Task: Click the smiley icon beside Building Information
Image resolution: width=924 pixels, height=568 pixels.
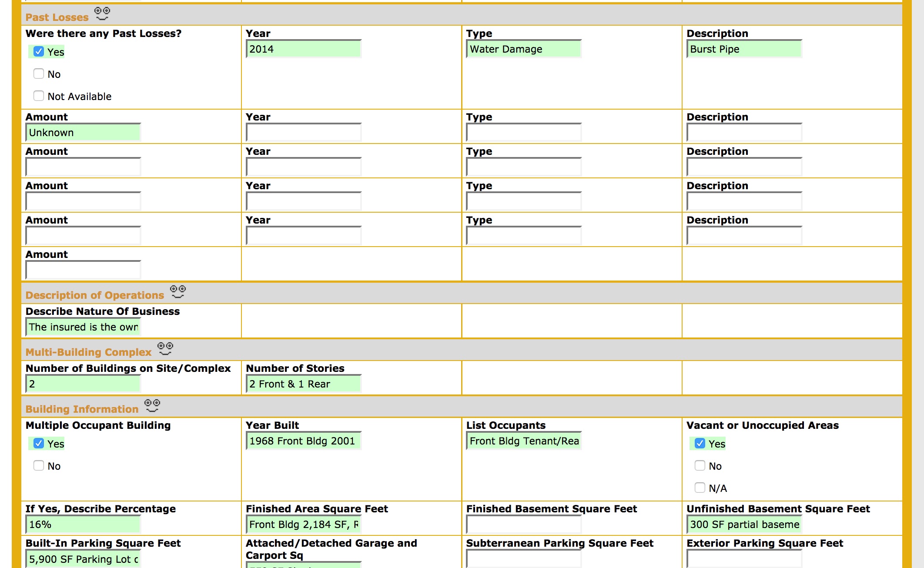Action: click(x=152, y=405)
